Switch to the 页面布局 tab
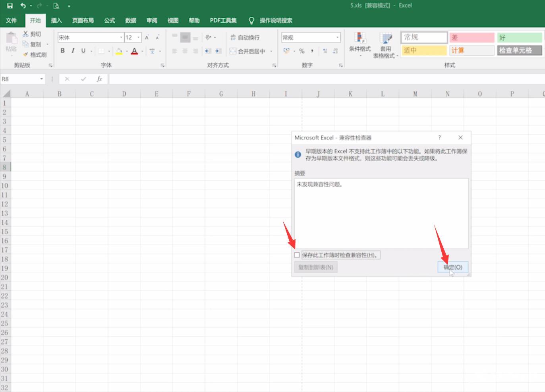 click(83, 20)
